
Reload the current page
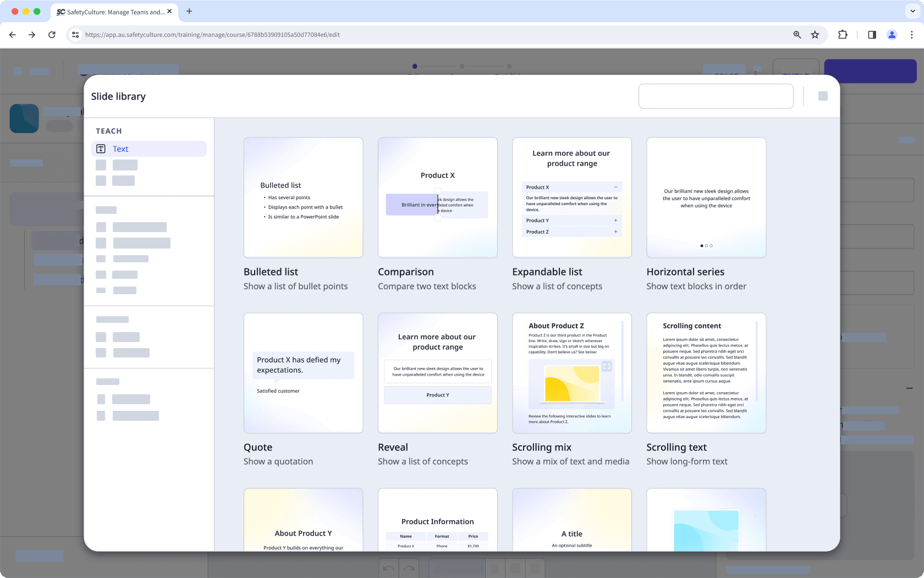pos(52,34)
